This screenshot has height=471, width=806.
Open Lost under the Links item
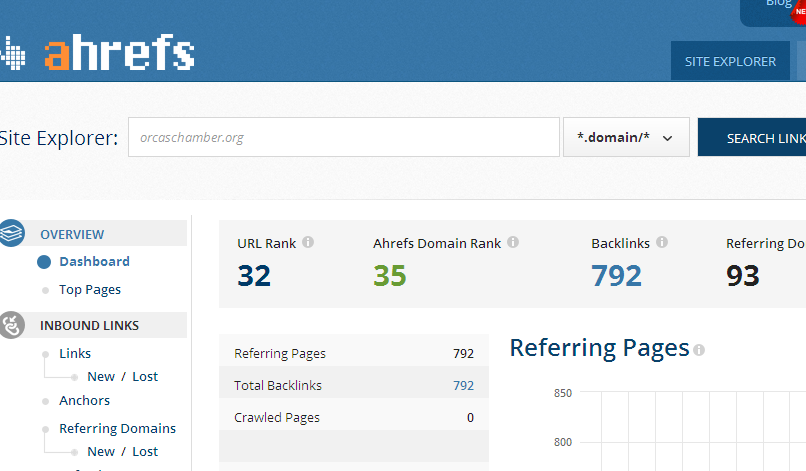pyautogui.click(x=145, y=377)
